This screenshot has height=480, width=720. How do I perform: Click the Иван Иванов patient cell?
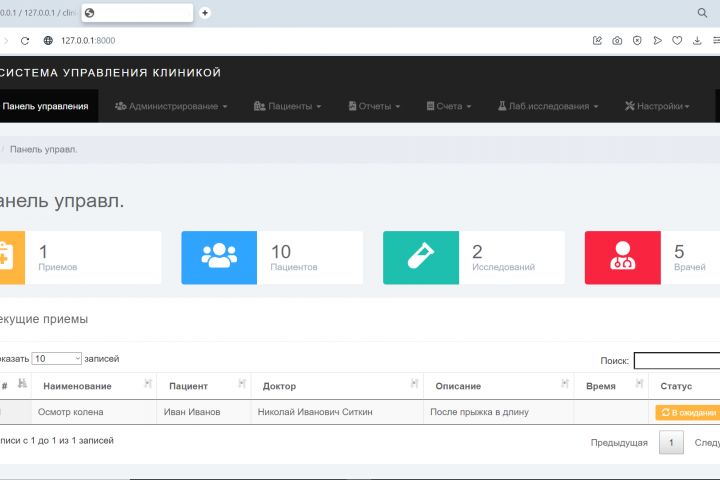pos(204,412)
